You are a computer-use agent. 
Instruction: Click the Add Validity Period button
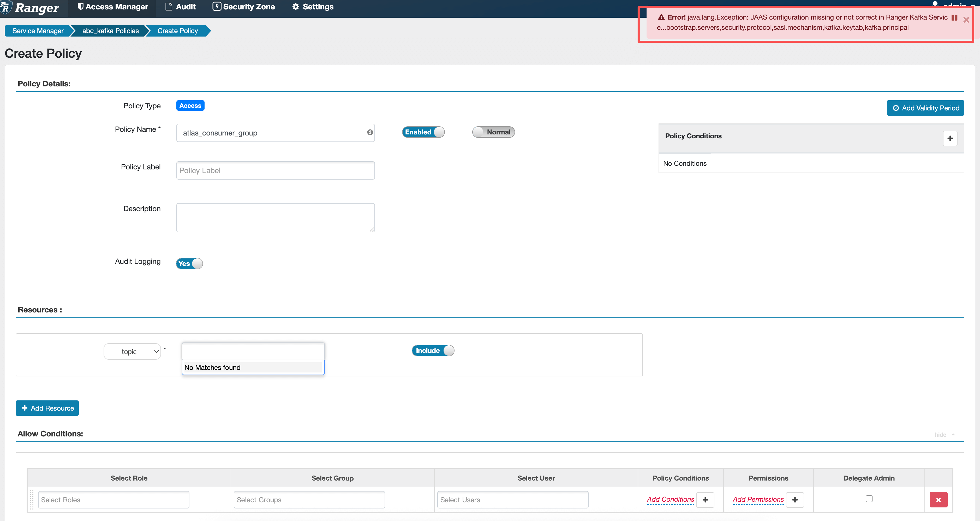click(925, 108)
